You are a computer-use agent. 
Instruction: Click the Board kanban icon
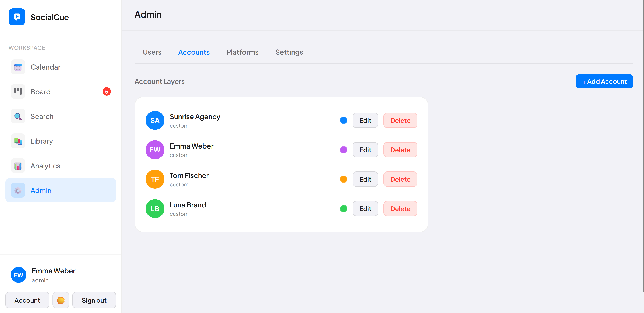tap(18, 91)
